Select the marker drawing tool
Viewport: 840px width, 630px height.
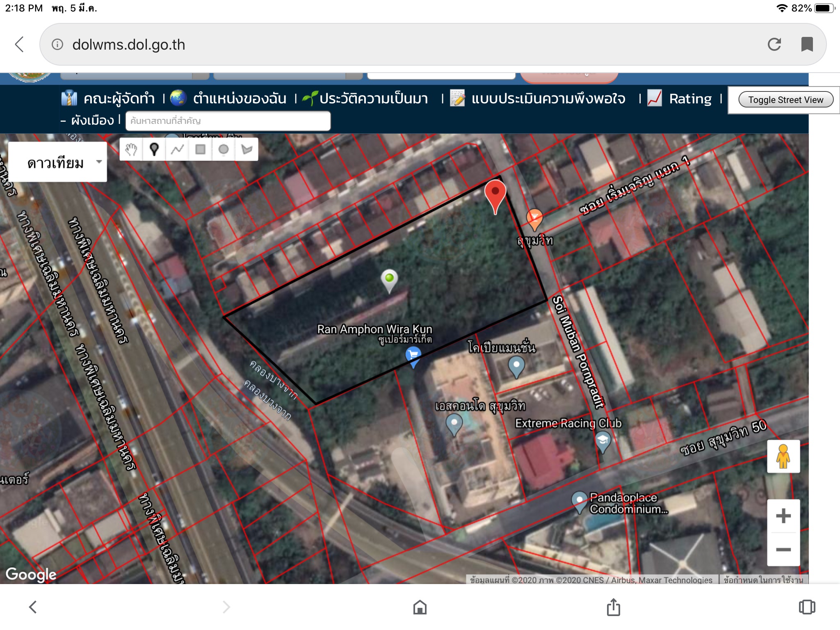[154, 150]
